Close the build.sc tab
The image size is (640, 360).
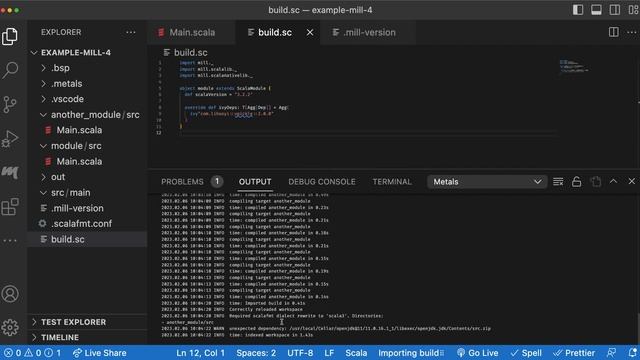tap(310, 32)
